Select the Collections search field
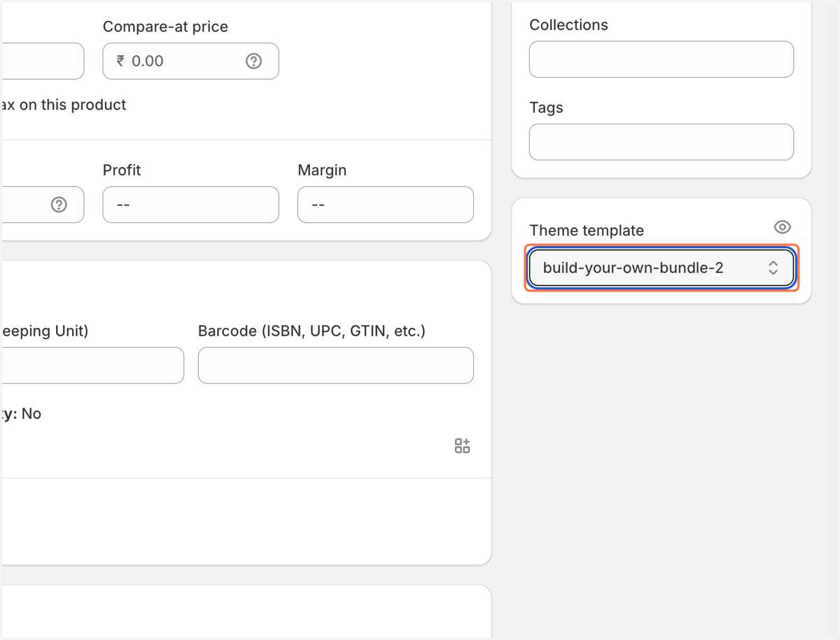The height and width of the screenshot is (640, 840). 661,59
